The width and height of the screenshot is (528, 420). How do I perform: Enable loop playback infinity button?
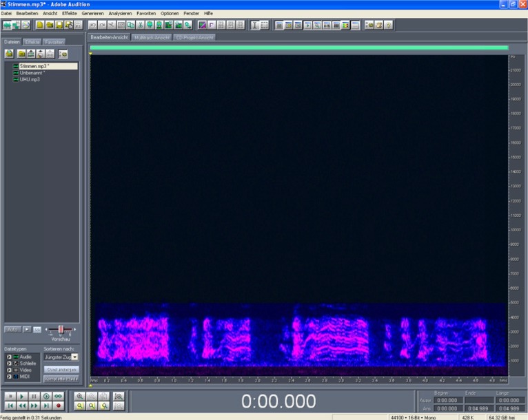pyautogui.click(x=59, y=396)
